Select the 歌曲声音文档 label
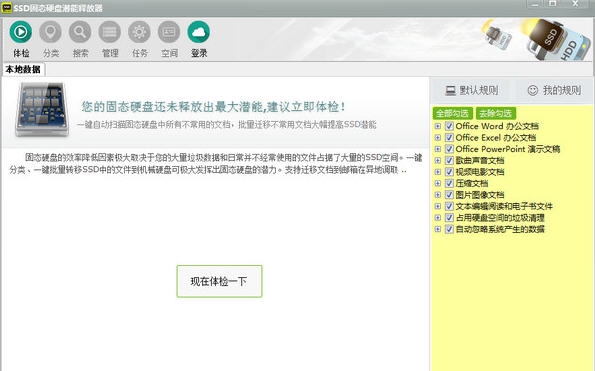The height and width of the screenshot is (371, 595). (x=480, y=160)
